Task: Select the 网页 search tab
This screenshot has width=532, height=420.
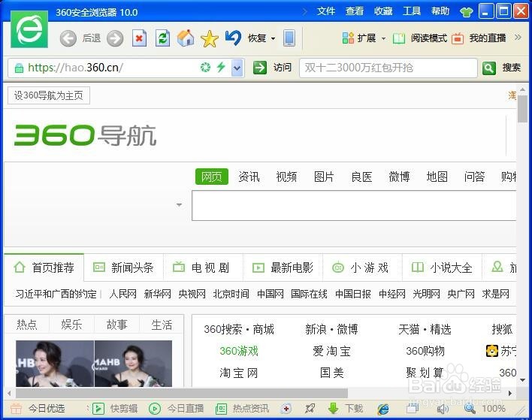Action: click(x=212, y=177)
